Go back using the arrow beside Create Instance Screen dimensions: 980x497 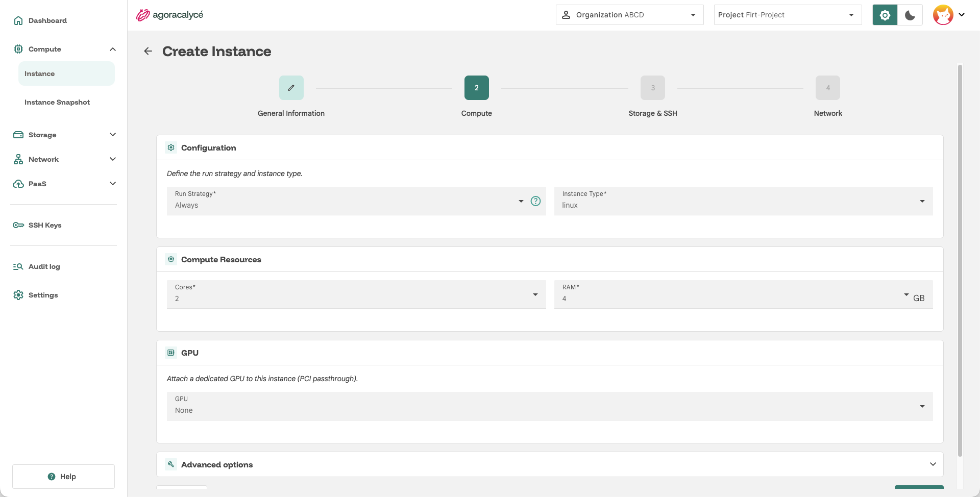pos(148,51)
